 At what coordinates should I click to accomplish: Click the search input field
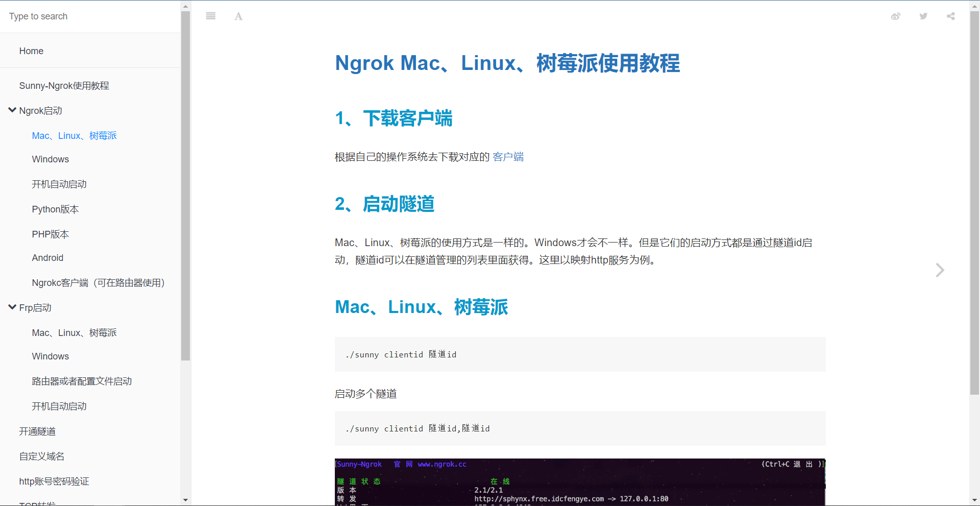tap(90, 16)
